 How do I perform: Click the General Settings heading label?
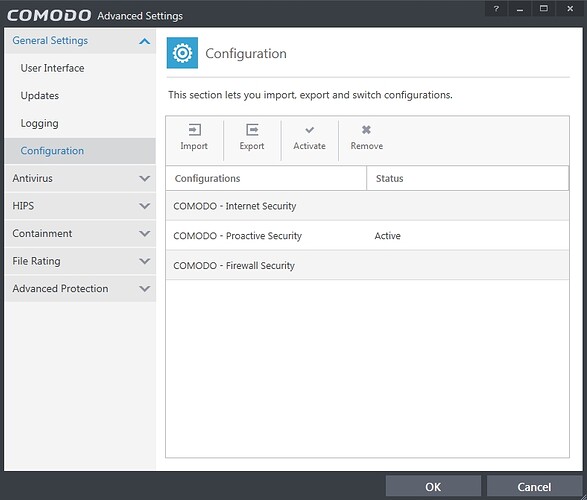coord(50,40)
